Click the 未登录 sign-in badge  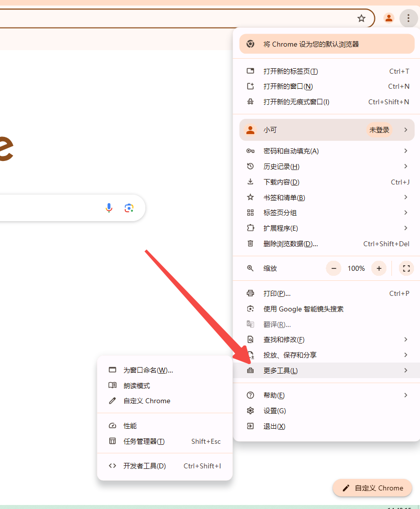(379, 130)
